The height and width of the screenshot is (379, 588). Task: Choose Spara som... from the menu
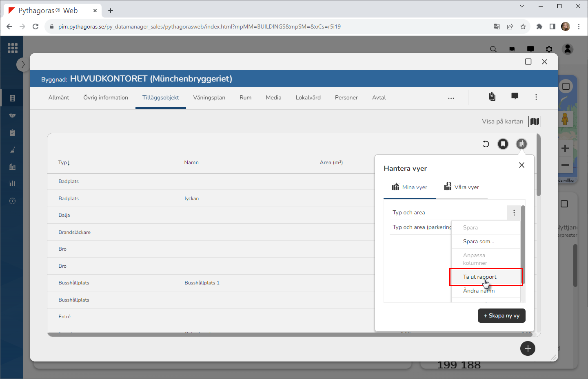point(478,242)
